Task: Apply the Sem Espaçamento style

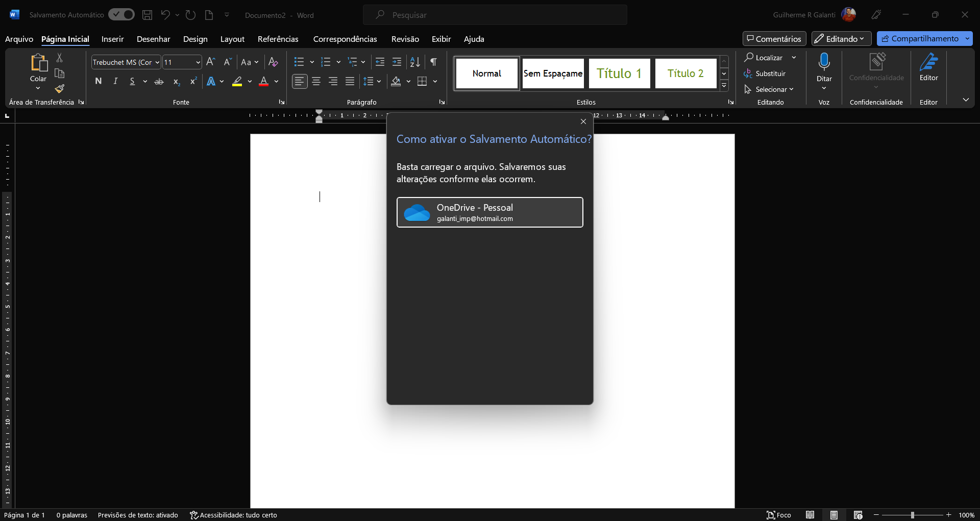Action: [553, 73]
